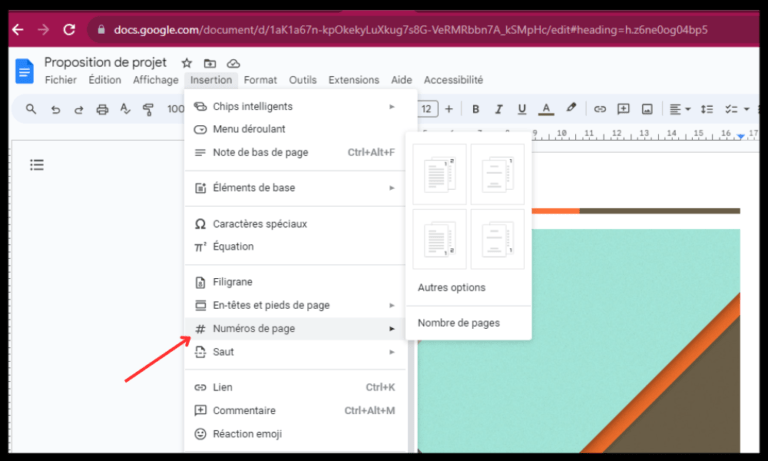The image size is (768, 461).
Task: Toggle underline formatting
Action: 522,109
